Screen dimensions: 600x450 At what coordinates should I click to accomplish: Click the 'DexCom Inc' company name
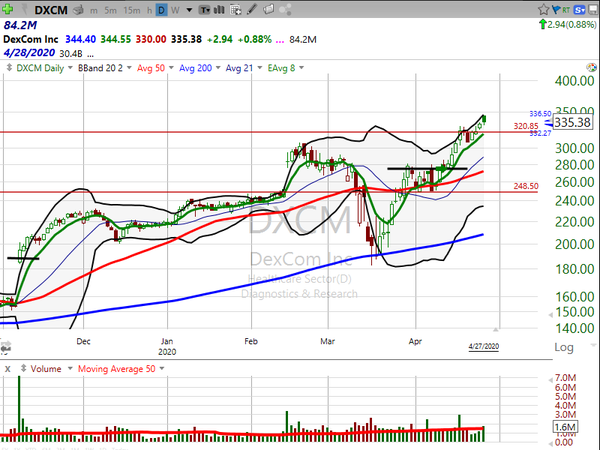point(31,39)
